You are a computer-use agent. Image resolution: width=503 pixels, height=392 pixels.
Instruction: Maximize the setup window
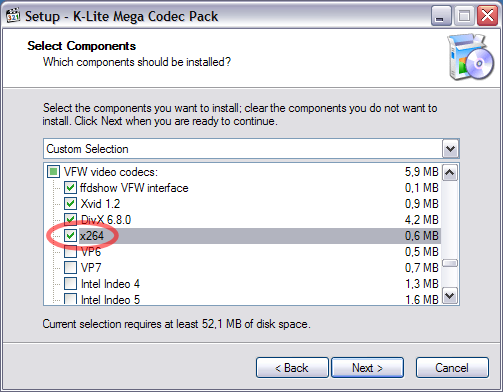[x=464, y=16]
